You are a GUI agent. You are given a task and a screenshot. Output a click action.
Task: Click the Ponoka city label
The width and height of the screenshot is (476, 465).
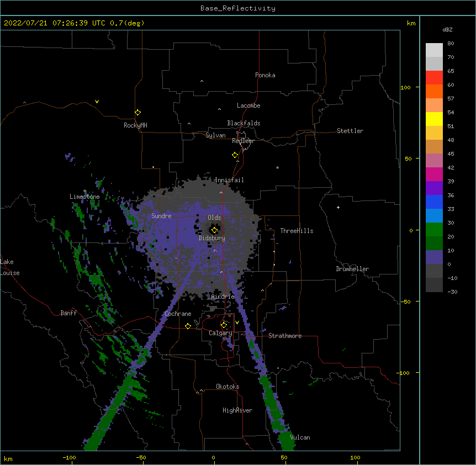click(265, 75)
